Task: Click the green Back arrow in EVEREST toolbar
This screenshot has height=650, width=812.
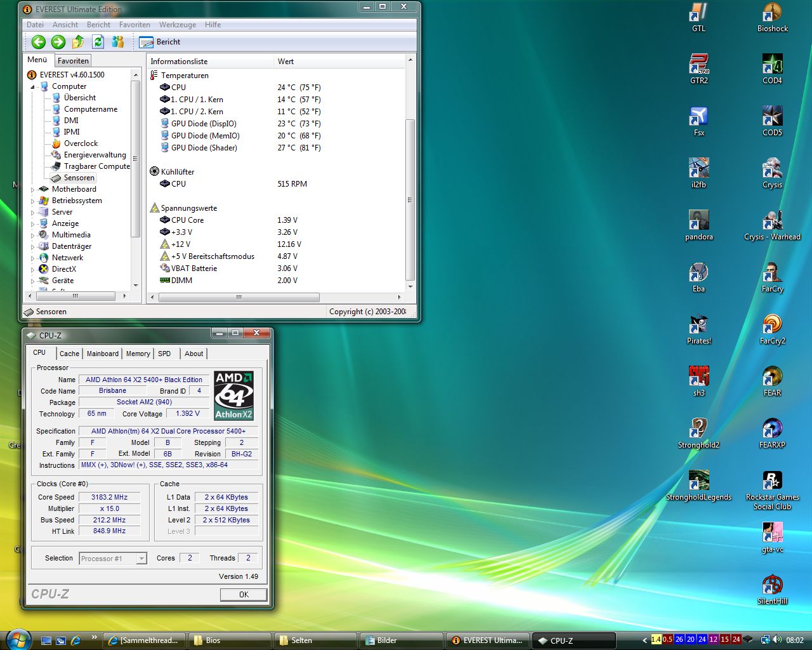Action: 39,42
